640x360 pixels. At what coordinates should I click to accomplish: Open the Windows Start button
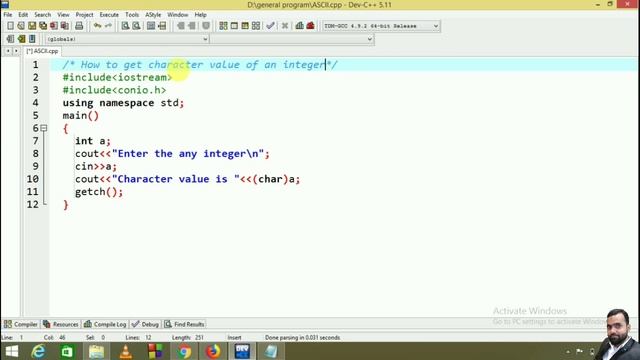pos(12,351)
